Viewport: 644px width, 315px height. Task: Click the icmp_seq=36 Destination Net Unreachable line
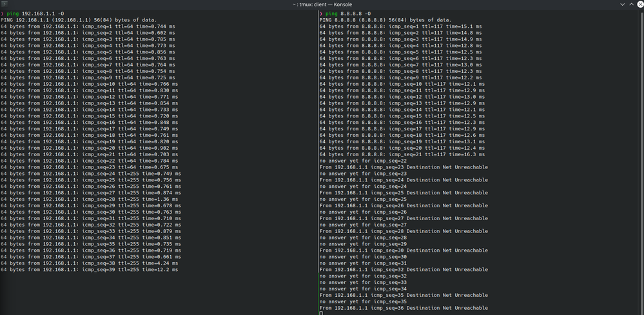click(x=404, y=308)
